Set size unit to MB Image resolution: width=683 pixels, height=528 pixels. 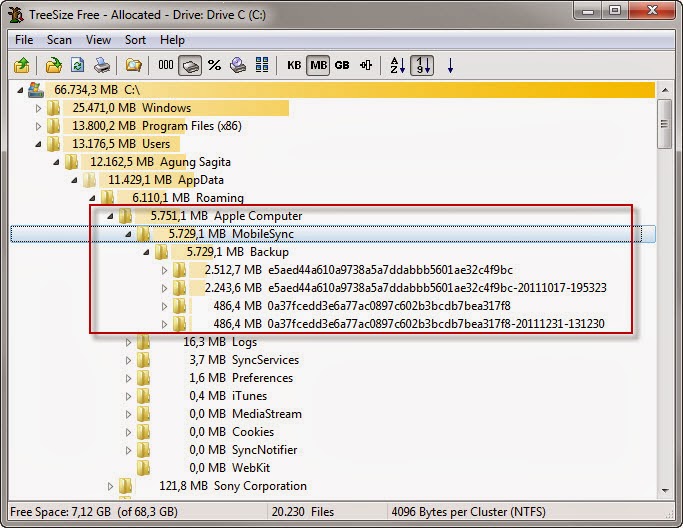pyautogui.click(x=318, y=66)
